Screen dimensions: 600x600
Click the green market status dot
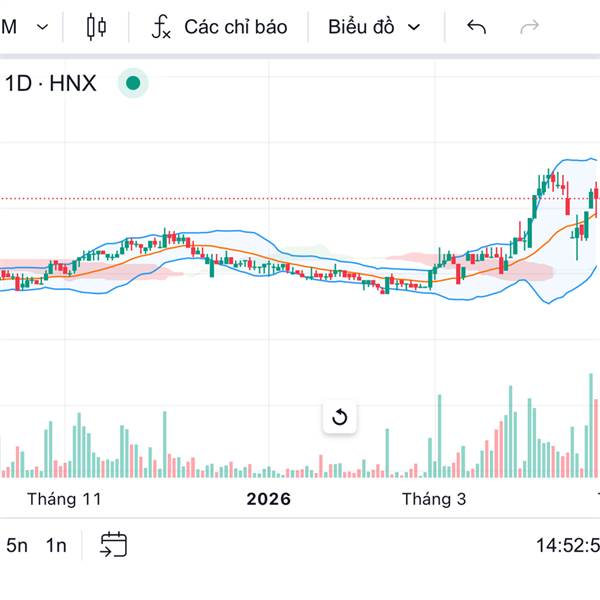tap(133, 83)
